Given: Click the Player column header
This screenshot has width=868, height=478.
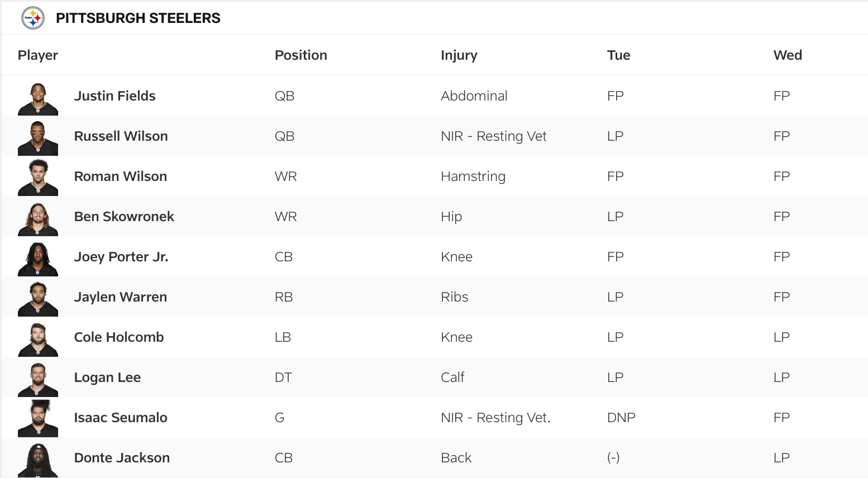Looking at the screenshot, I should click(38, 55).
